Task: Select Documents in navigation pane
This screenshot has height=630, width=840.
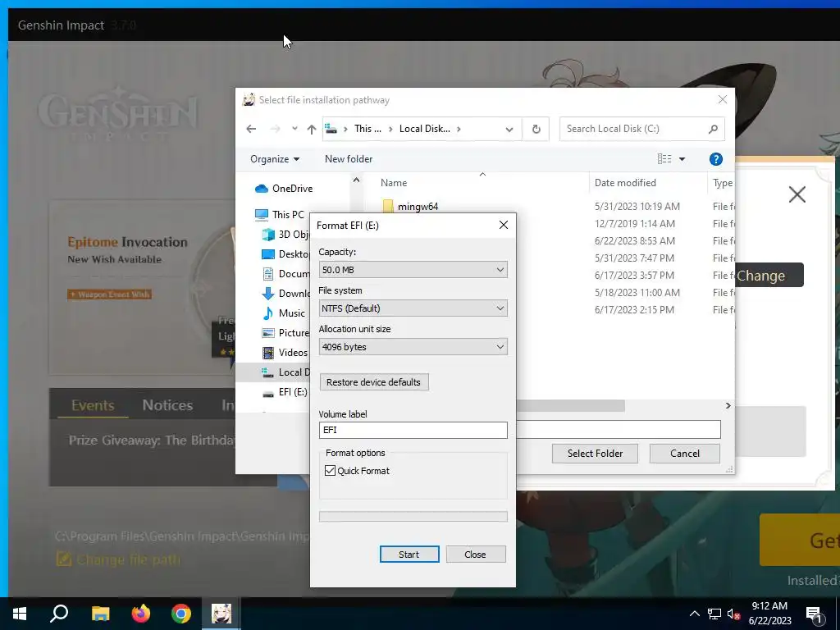Action: 286,274
